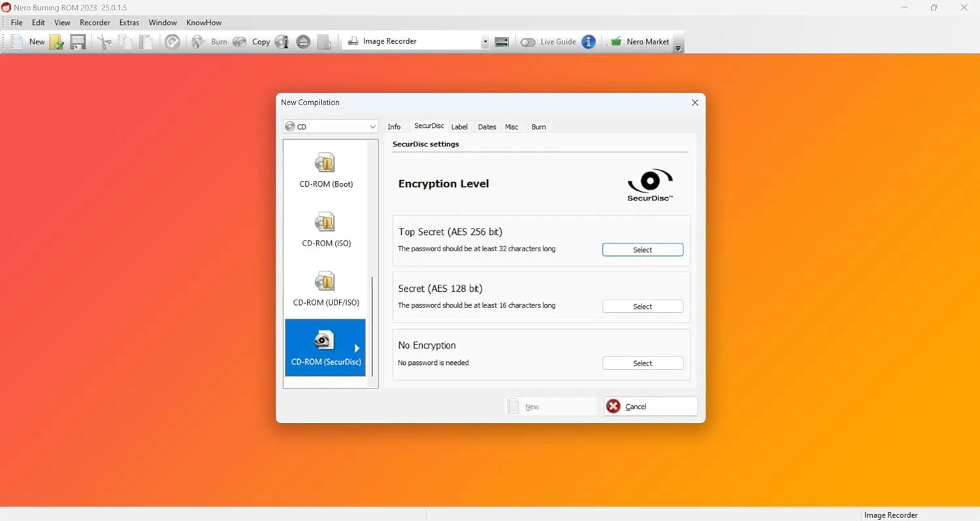Choose the CD-ROM (Boot) compilation type

click(x=325, y=170)
